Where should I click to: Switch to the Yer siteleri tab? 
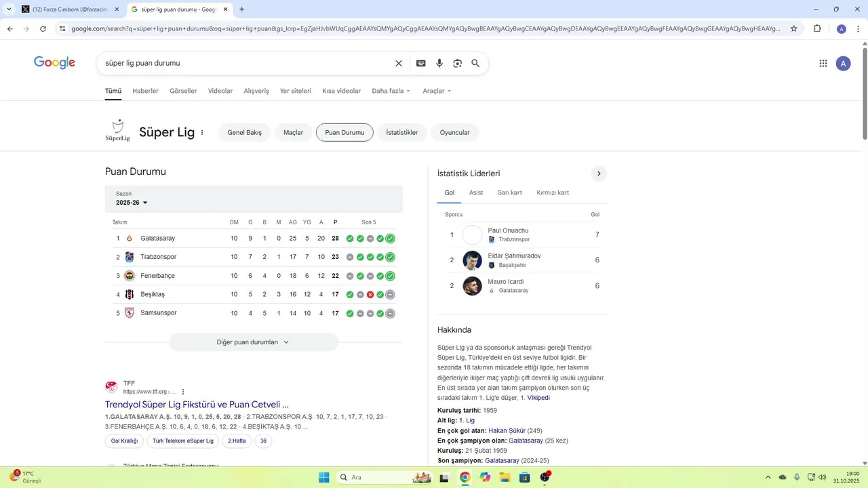tap(296, 91)
